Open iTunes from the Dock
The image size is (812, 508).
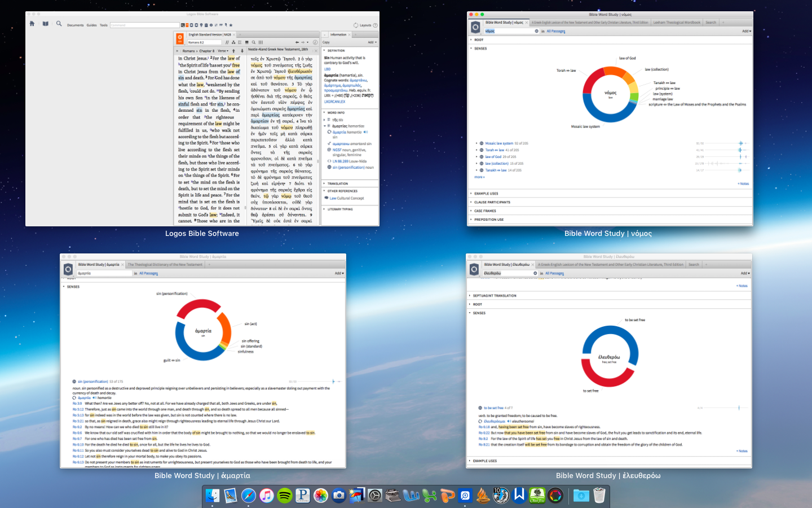coord(267,496)
